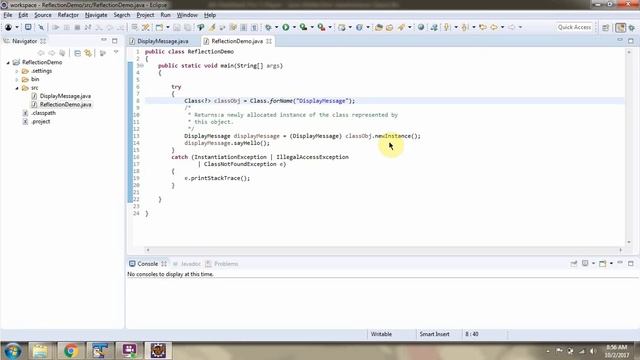Toggle Link with Editor in Navigator
This screenshot has height=360, width=640.
[88, 53]
